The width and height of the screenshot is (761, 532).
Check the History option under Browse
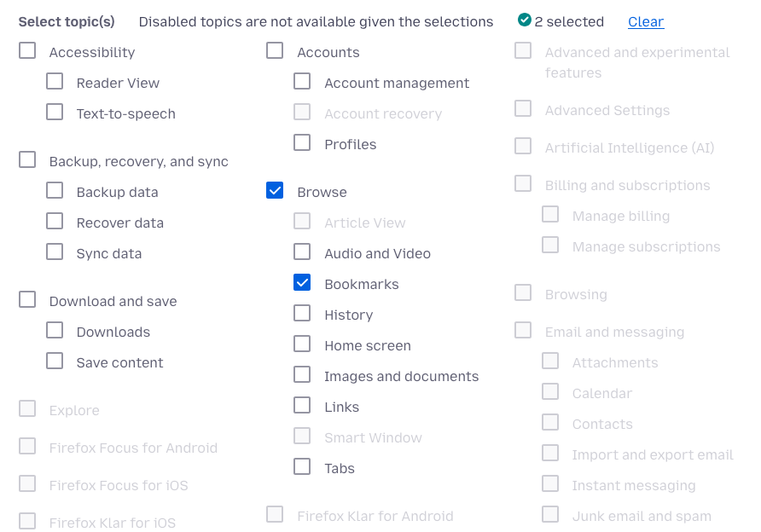[301, 313]
